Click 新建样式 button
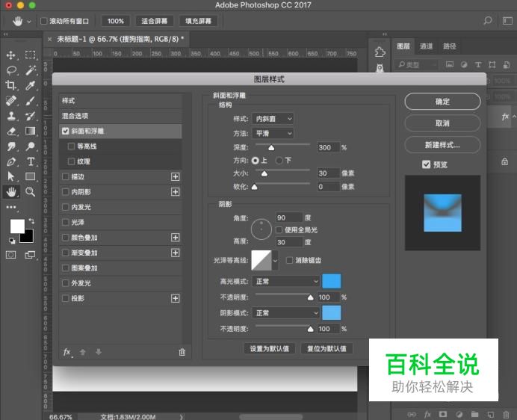The image size is (517, 420). click(442, 145)
